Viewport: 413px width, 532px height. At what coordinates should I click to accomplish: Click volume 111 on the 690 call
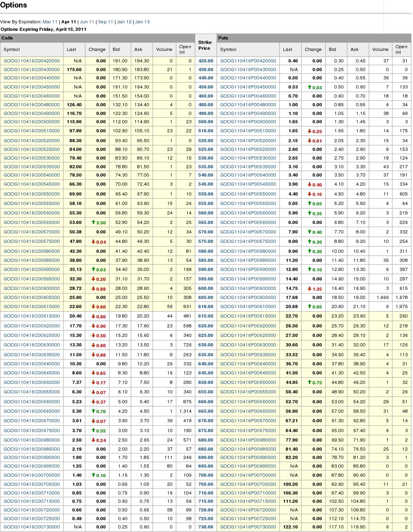click(169, 457)
